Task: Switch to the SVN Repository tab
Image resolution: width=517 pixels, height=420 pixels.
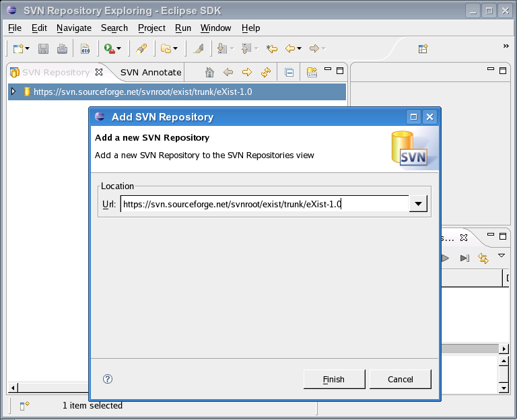Action: [56, 72]
